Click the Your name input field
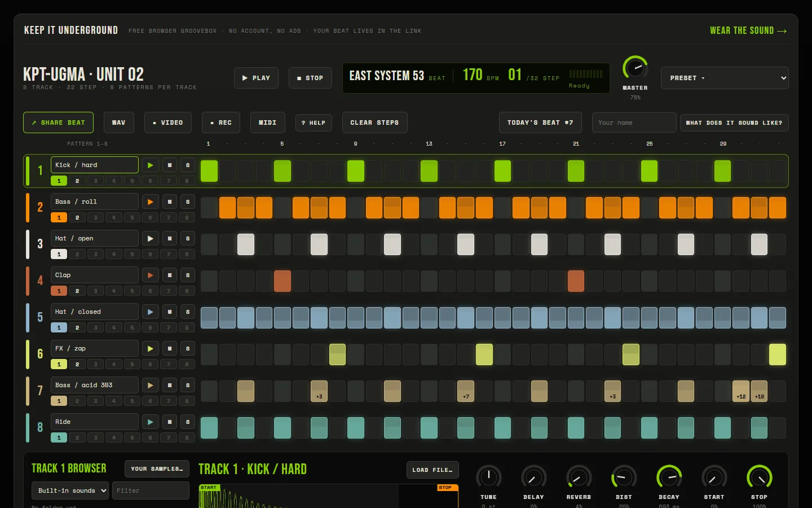Viewport: 812px width, 508px height. click(x=634, y=122)
